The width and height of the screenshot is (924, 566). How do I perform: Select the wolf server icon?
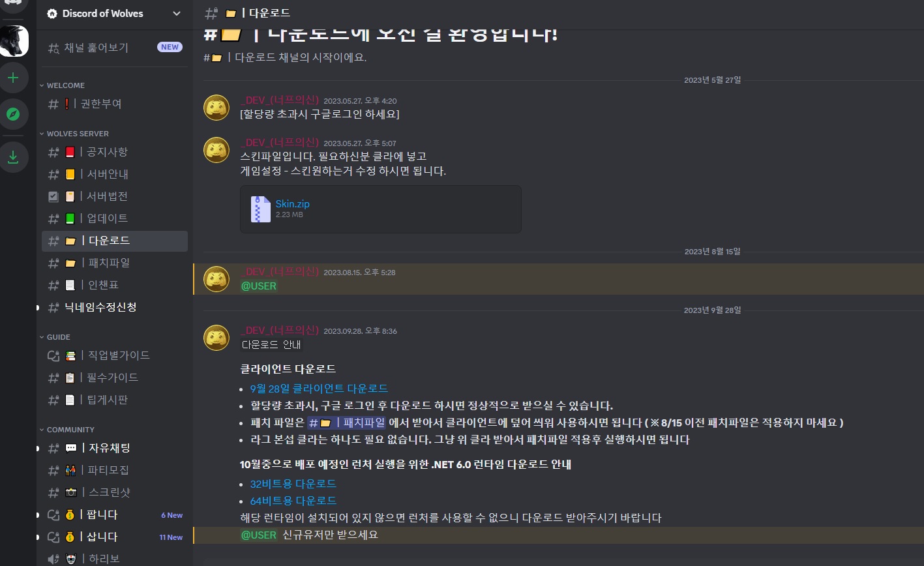(14, 41)
